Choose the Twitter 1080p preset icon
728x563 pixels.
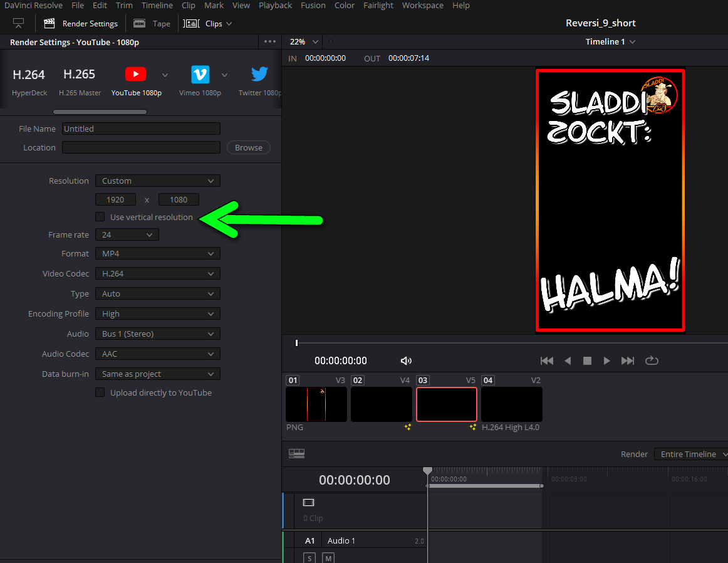[x=259, y=75]
